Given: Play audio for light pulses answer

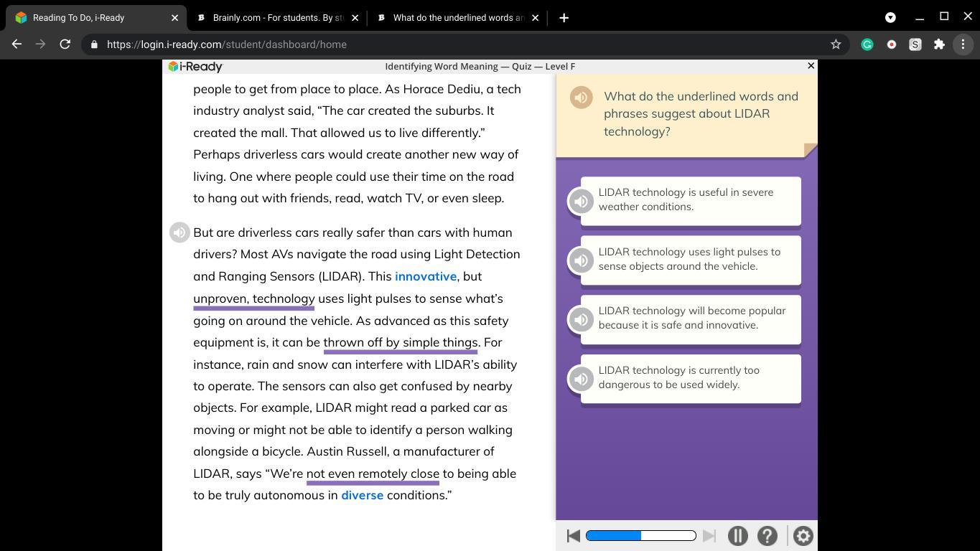Looking at the screenshot, I should point(581,260).
